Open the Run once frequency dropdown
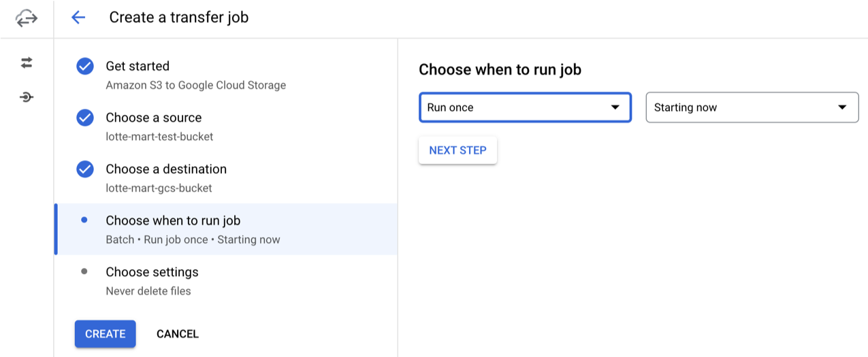868x357 pixels. [x=524, y=107]
